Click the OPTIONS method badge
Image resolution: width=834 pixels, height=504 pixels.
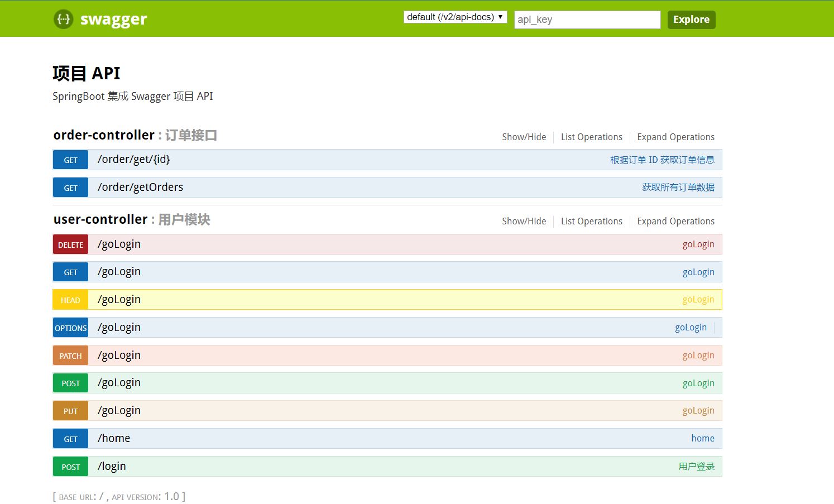[x=70, y=328]
